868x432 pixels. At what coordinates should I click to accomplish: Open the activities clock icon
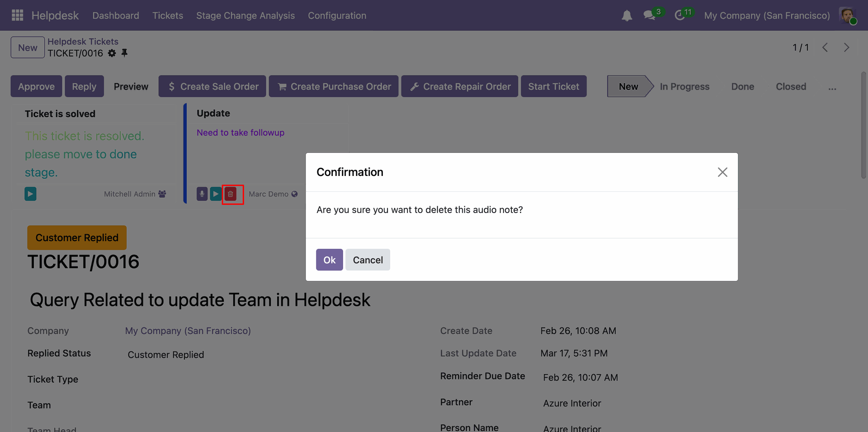pos(679,15)
